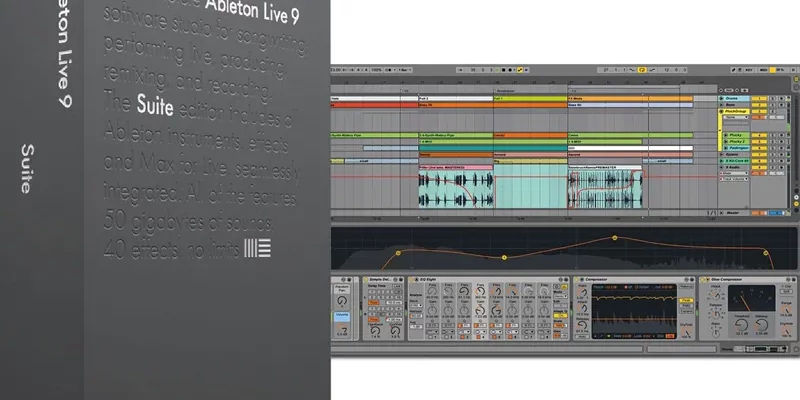800x400 pixels.
Task: Toggle the Drums track activator button
Action: tap(760, 98)
